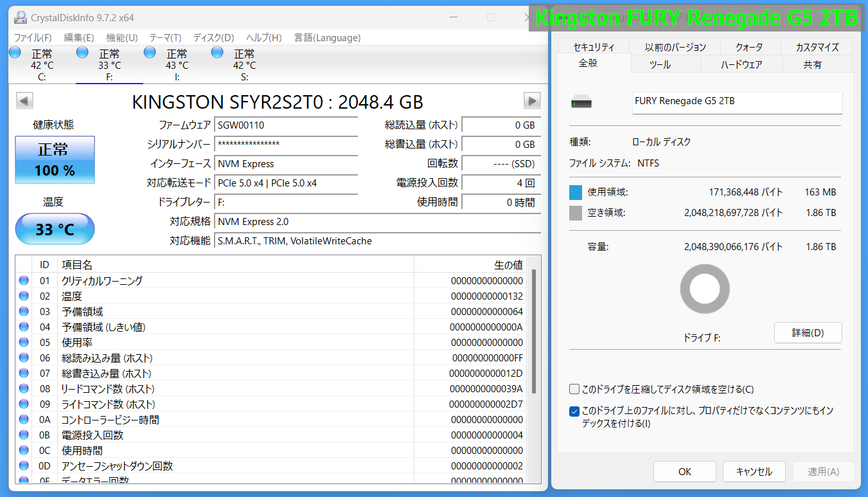Click the FURY Renegade G5 2TB name field
Image resolution: width=868 pixels, height=497 pixels.
click(736, 103)
